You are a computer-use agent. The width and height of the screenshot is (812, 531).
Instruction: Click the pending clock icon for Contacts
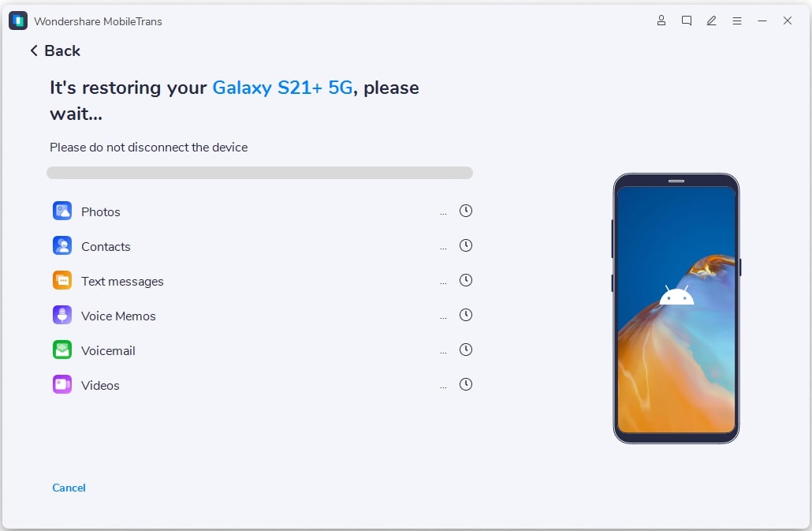pyautogui.click(x=466, y=245)
